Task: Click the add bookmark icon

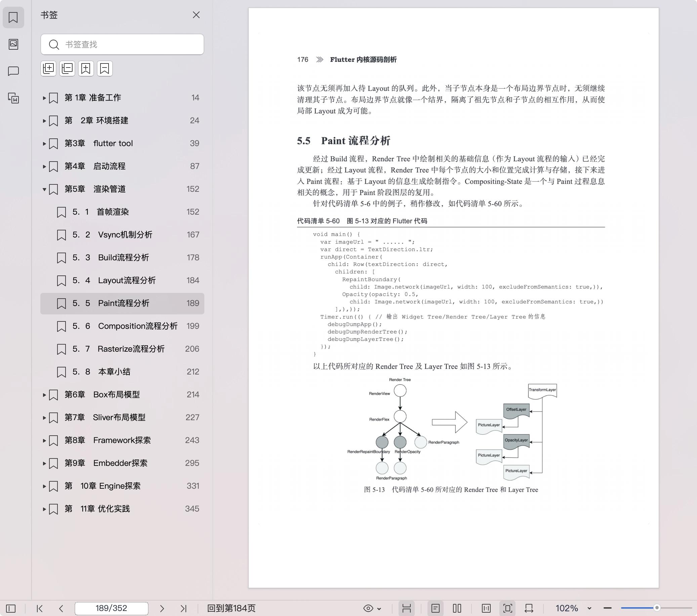Action: point(86,69)
